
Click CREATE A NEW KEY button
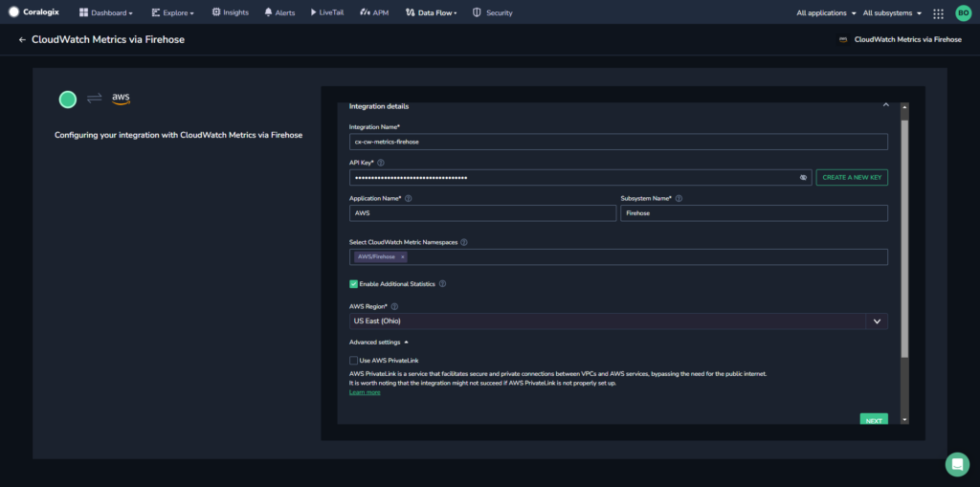tap(852, 178)
